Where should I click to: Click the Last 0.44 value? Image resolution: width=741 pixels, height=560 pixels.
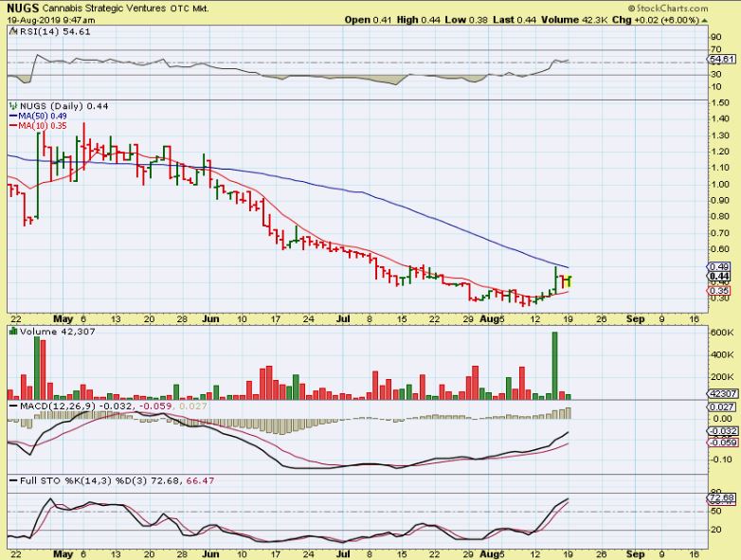(515, 20)
